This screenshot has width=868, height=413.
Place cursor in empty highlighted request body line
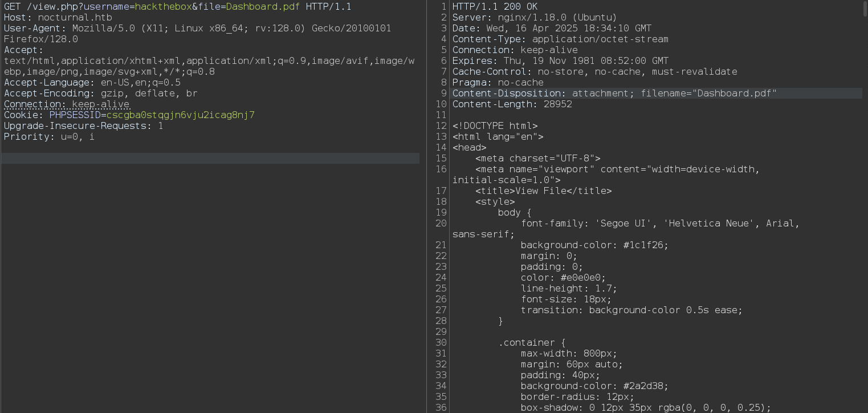click(210, 159)
